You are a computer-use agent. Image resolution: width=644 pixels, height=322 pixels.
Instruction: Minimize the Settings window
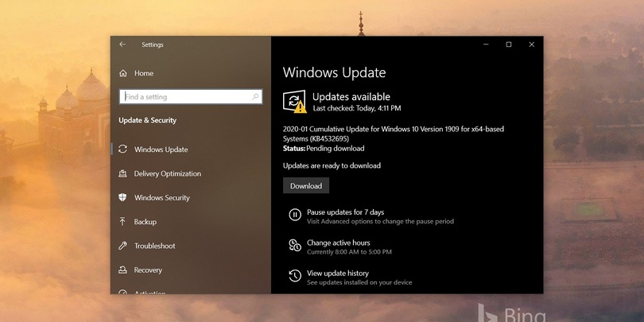486,45
